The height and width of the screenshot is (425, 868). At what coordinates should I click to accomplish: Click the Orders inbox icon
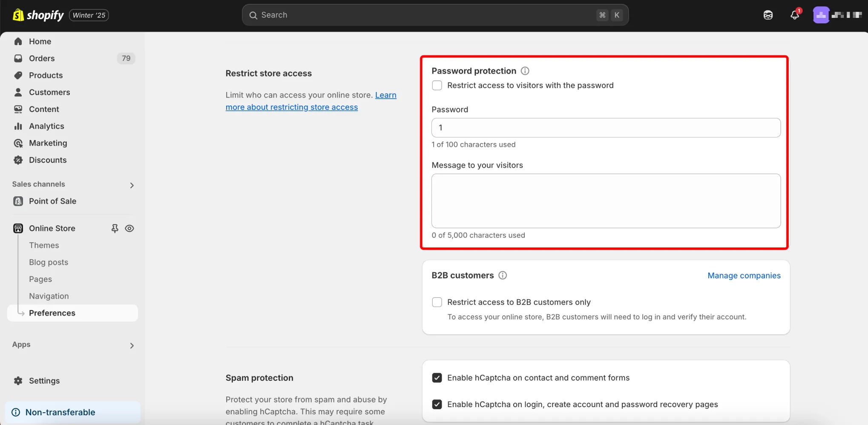tap(18, 58)
